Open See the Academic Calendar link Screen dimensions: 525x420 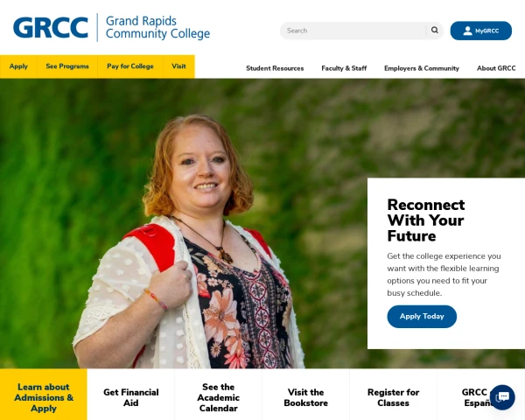coord(218,397)
